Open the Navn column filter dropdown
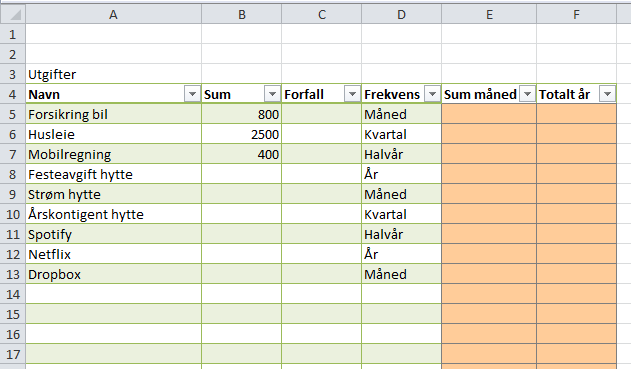 [192, 94]
